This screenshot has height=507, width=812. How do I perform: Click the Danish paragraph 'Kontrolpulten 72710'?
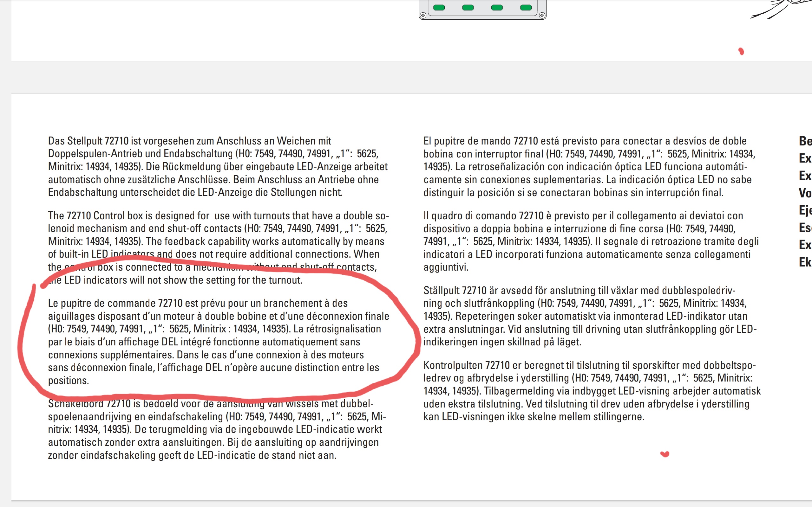[592, 391]
